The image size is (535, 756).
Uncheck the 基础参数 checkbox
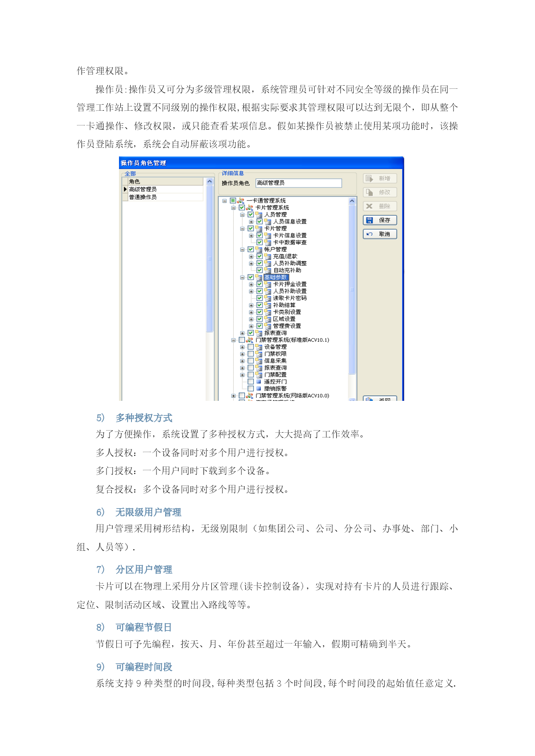click(251, 277)
